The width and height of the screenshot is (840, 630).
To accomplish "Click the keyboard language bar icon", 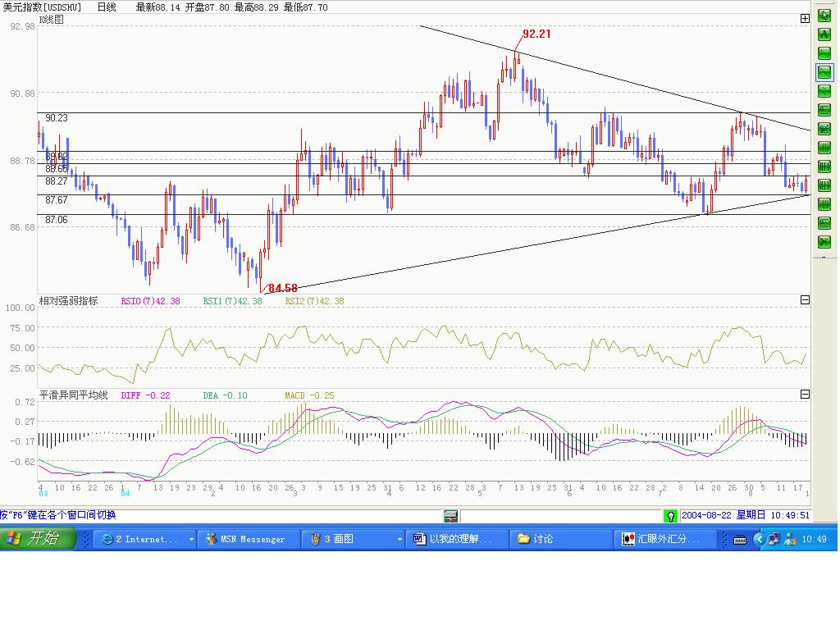I will (x=739, y=540).
